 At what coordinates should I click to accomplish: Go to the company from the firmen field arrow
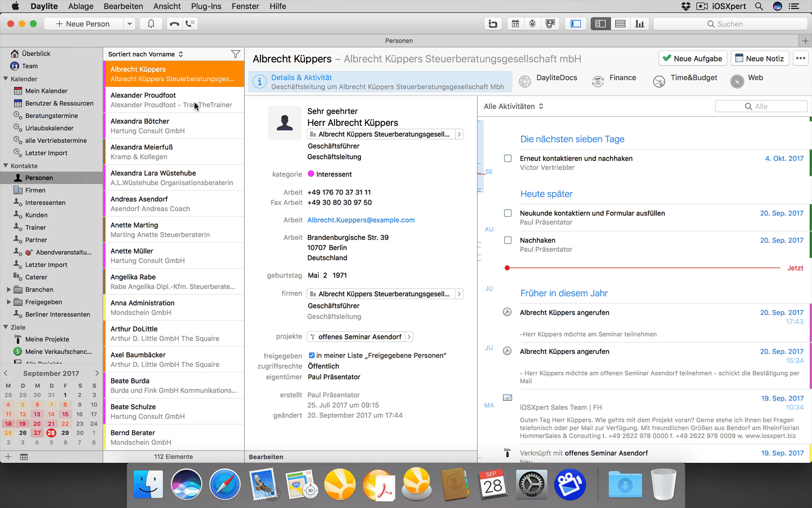coord(459,294)
